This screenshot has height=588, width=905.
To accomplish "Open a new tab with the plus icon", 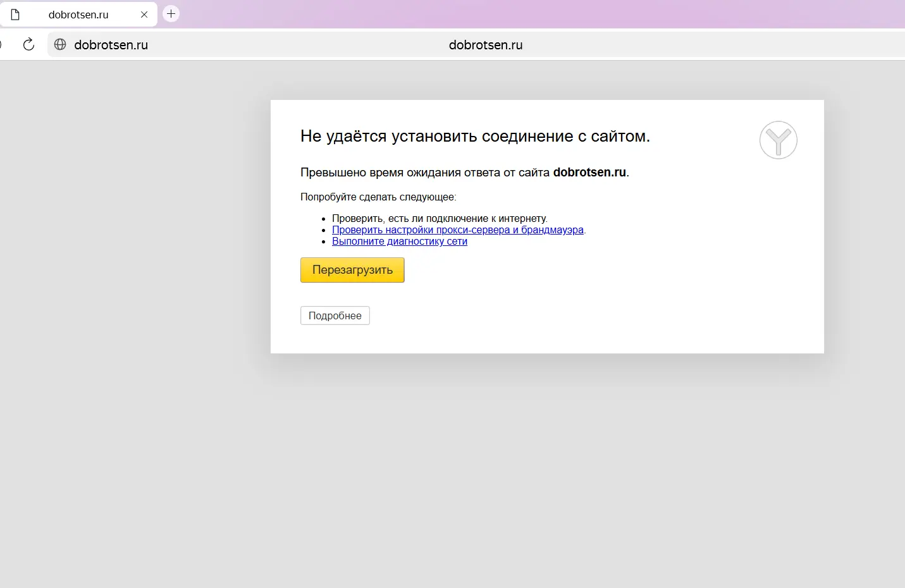I will click(171, 13).
